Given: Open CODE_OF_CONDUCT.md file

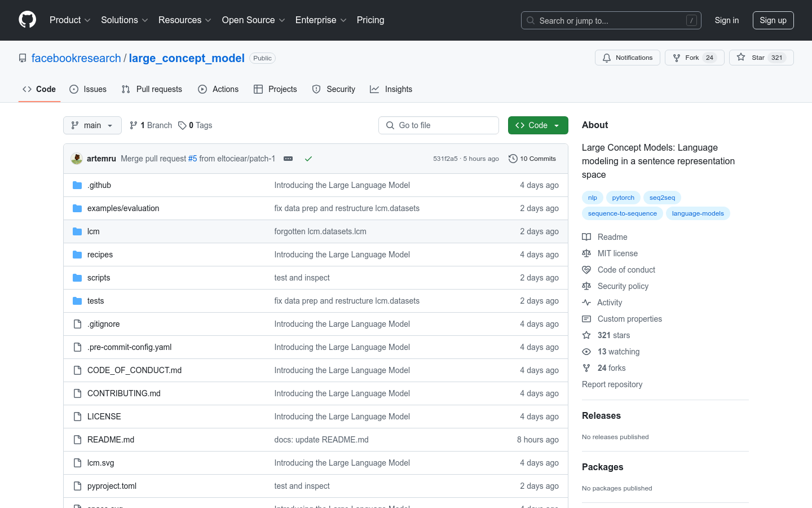Looking at the screenshot, I should pyautogui.click(x=134, y=370).
